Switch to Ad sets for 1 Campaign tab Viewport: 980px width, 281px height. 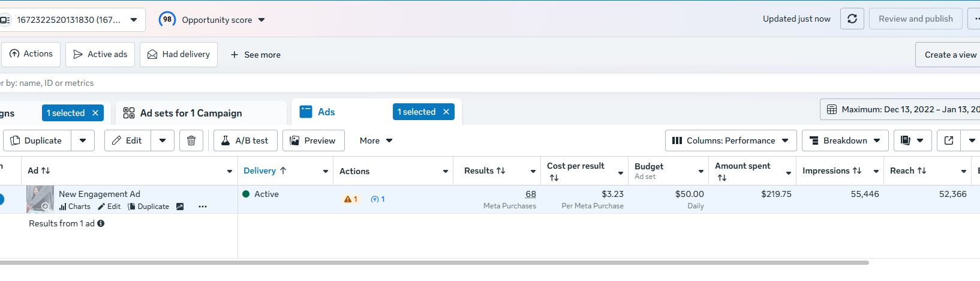[191, 113]
